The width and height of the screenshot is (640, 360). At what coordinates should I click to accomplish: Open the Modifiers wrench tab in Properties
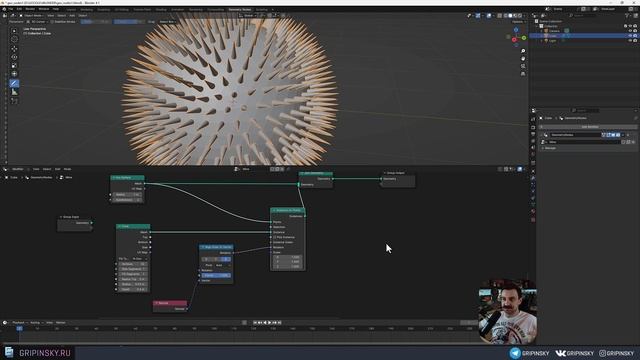coord(533,178)
